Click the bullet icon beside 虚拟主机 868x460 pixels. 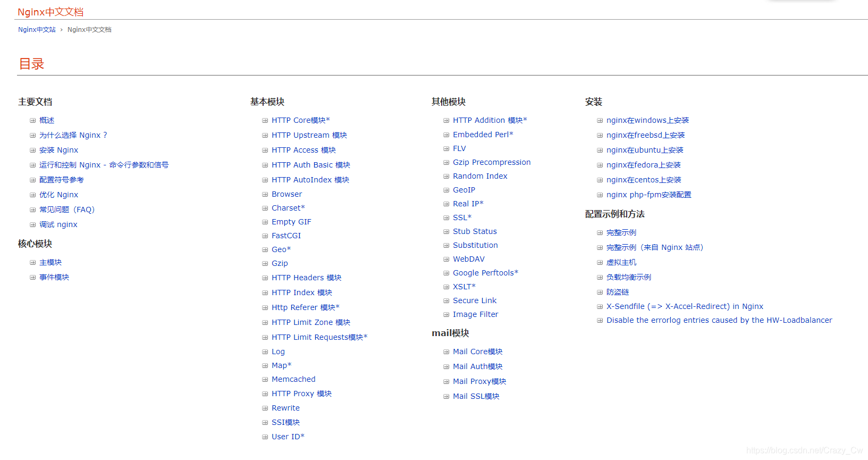600,263
